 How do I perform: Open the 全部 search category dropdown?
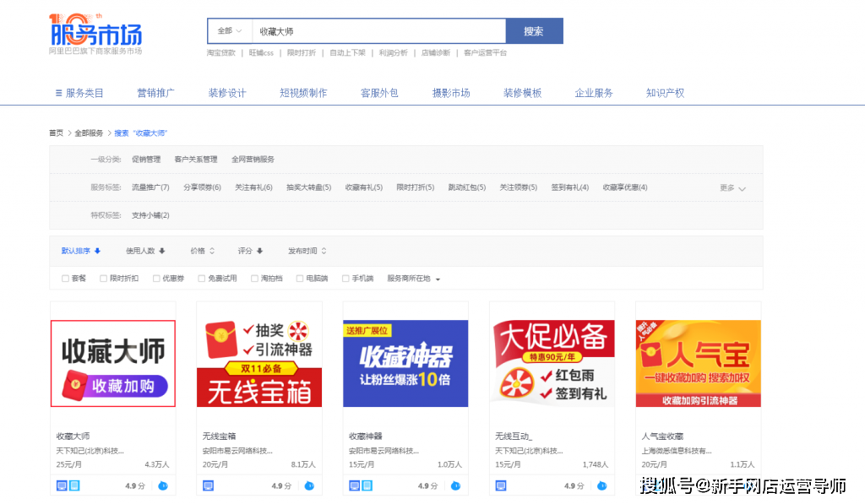(x=230, y=31)
